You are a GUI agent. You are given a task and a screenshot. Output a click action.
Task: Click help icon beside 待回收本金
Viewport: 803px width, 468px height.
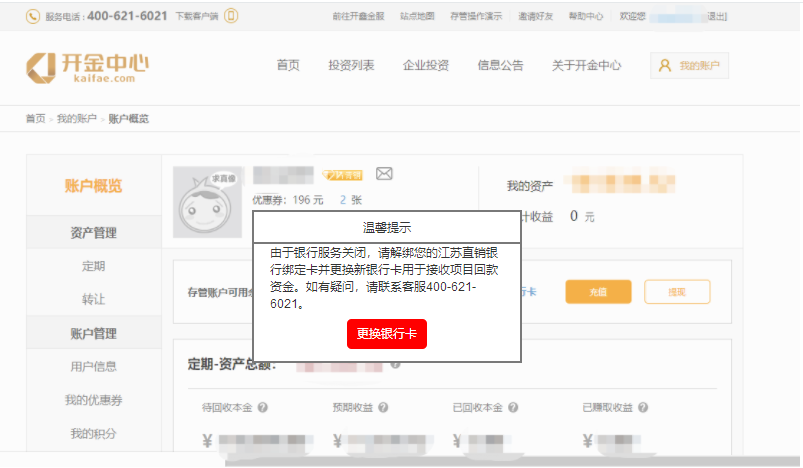click(262, 408)
